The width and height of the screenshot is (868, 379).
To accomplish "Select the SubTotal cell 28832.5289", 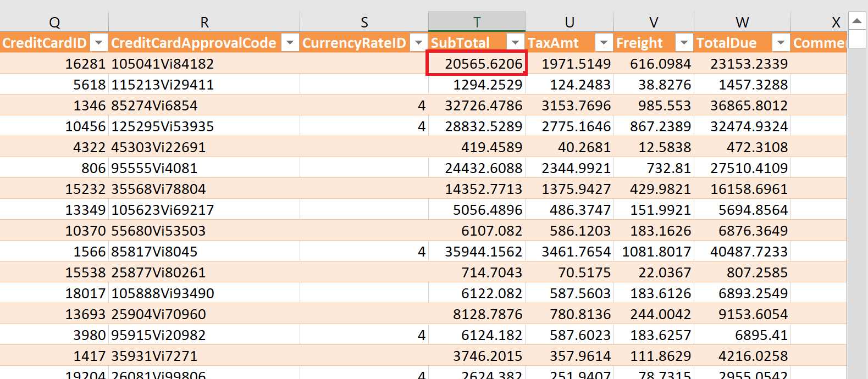I will (477, 126).
